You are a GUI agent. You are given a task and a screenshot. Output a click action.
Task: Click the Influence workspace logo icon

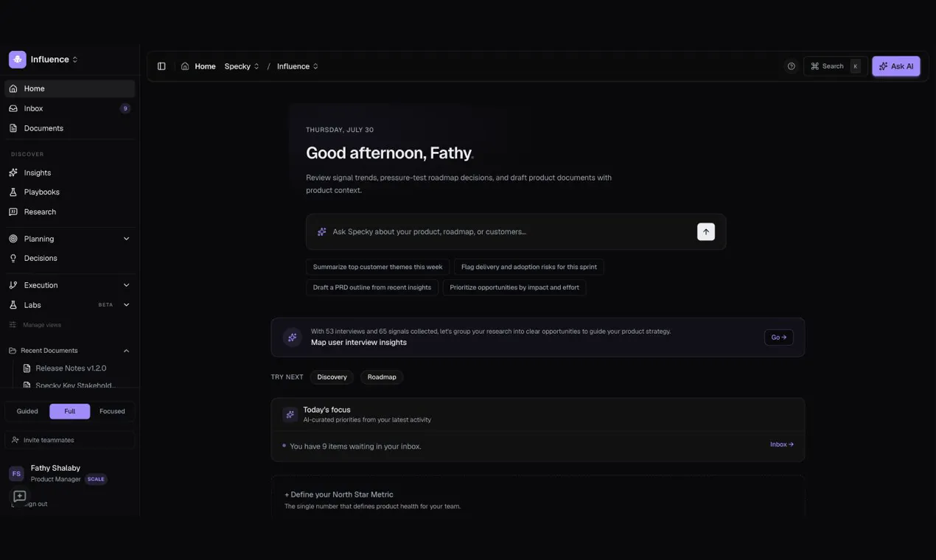18,59
